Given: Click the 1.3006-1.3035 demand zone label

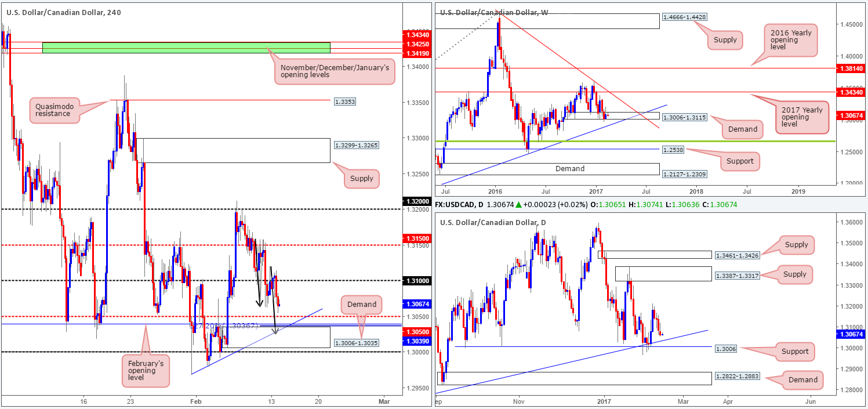Looking at the screenshot, I should [357, 343].
